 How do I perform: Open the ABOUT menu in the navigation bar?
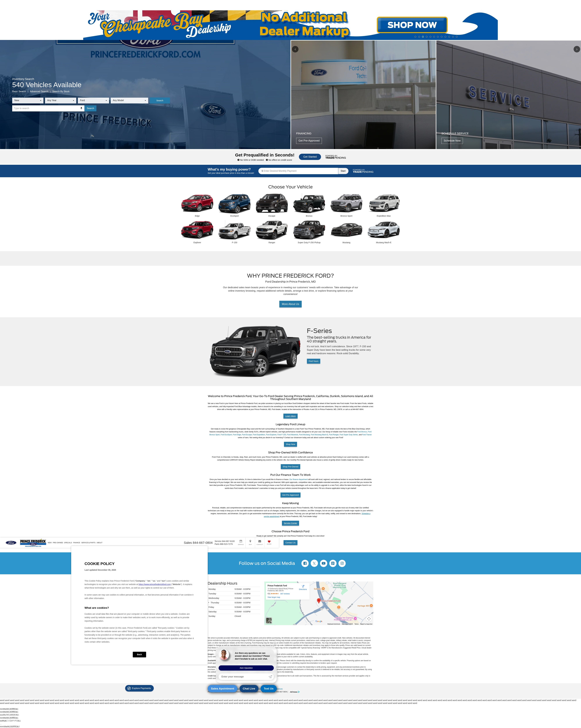(x=100, y=543)
